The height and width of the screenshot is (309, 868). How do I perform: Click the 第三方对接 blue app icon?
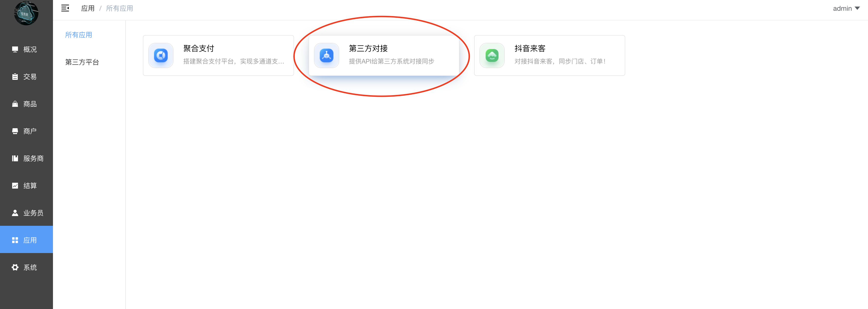click(x=327, y=55)
